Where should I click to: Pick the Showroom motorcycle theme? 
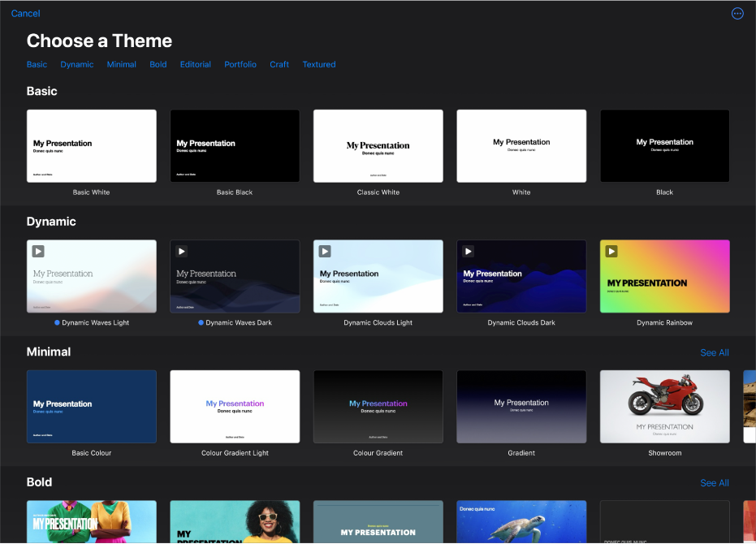point(664,407)
